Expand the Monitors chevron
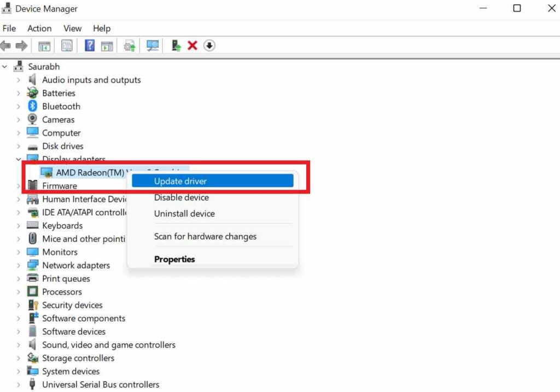 (18, 251)
